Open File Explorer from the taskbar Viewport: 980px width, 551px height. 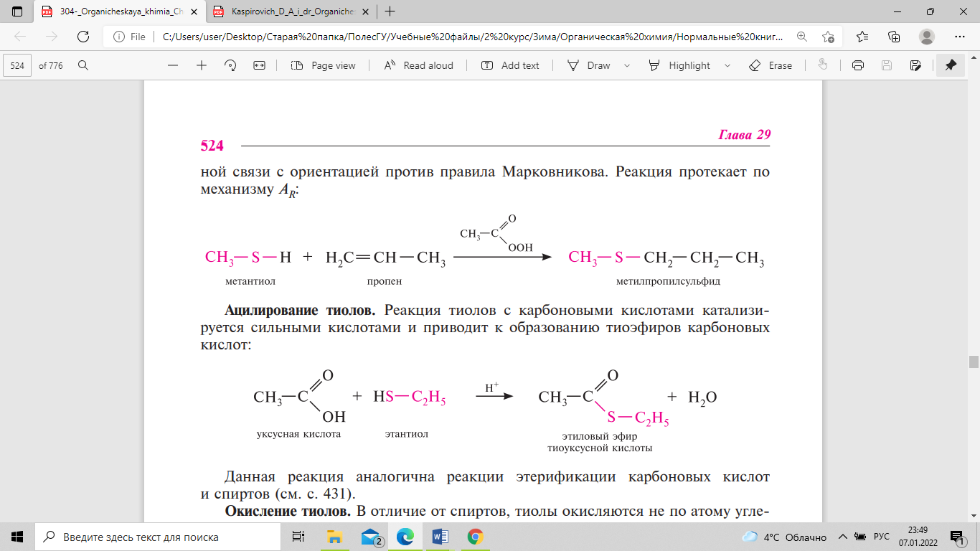(334, 537)
